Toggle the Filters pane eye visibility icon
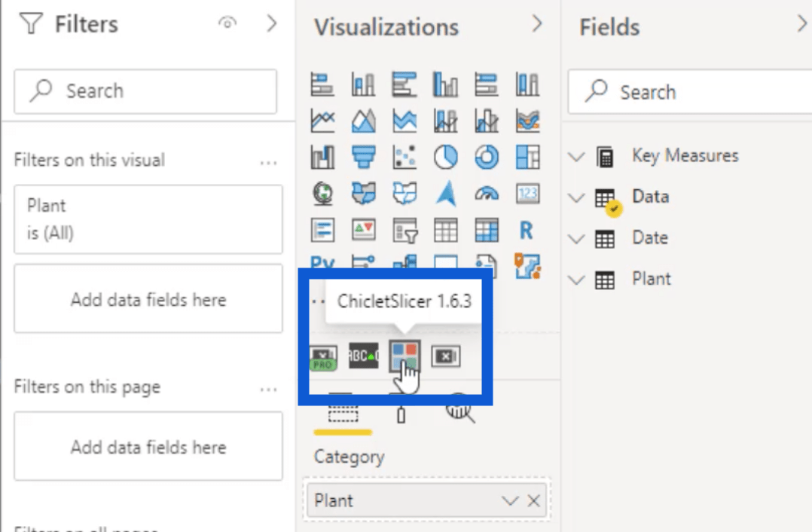This screenshot has width=812, height=532. 227,23
